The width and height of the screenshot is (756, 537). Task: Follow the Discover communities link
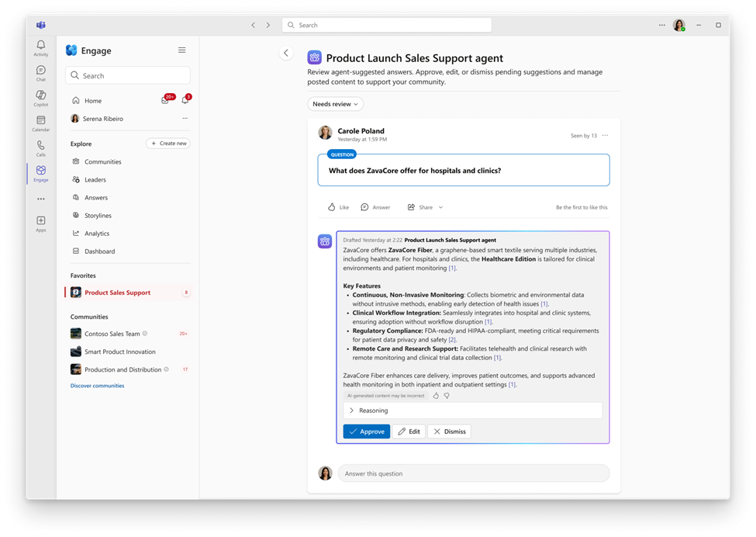click(98, 386)
